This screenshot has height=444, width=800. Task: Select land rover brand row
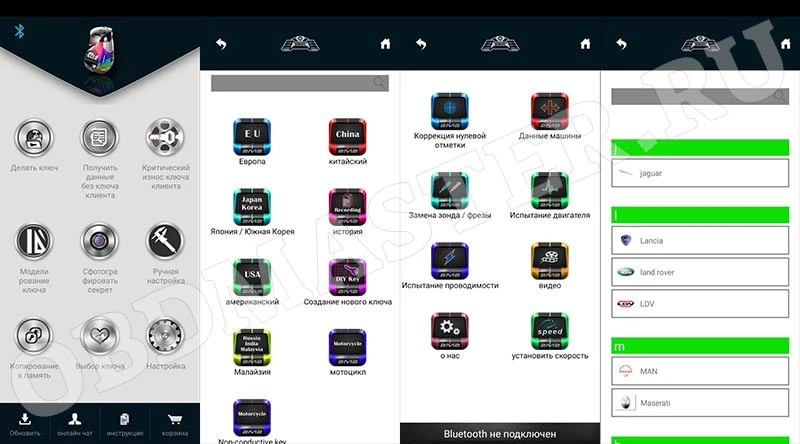(700, 272)
